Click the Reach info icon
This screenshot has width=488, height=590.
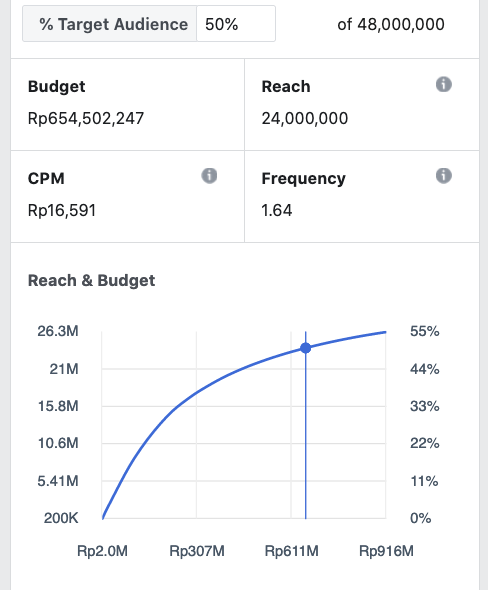click(x=444, y=84)
